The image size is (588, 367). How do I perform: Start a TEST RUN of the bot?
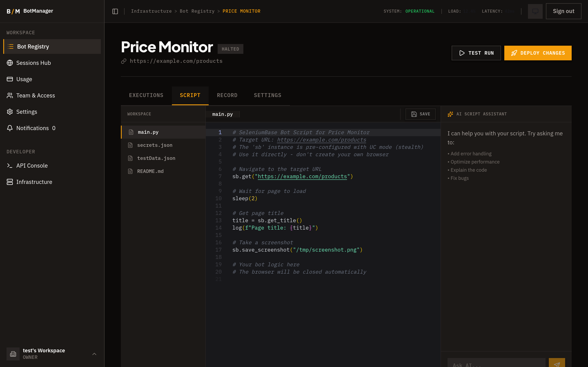(x=476, y=53)
